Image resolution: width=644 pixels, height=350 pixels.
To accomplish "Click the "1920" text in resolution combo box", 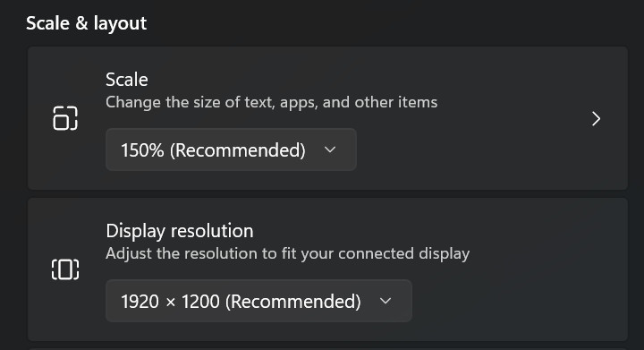I will click(140, 301).
